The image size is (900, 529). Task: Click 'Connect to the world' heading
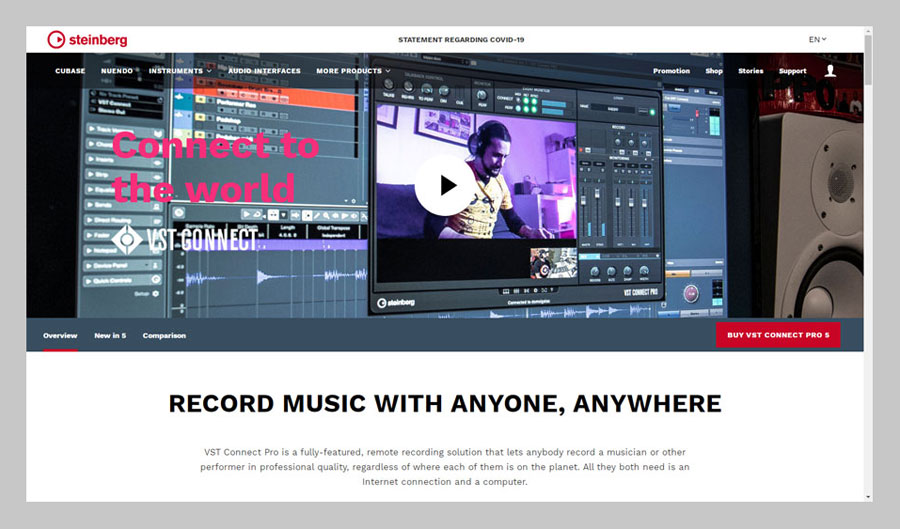215,166
